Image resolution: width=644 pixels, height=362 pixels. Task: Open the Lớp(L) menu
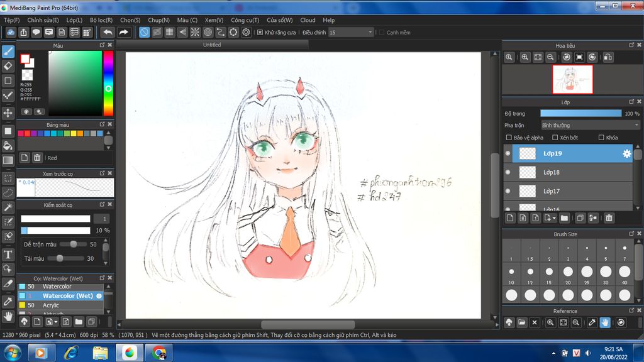tap(74, 20)
